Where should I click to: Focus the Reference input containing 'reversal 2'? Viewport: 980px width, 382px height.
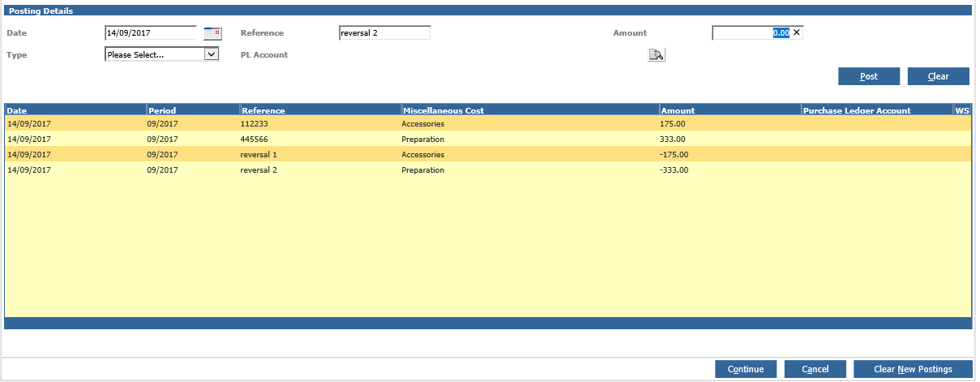384,33
